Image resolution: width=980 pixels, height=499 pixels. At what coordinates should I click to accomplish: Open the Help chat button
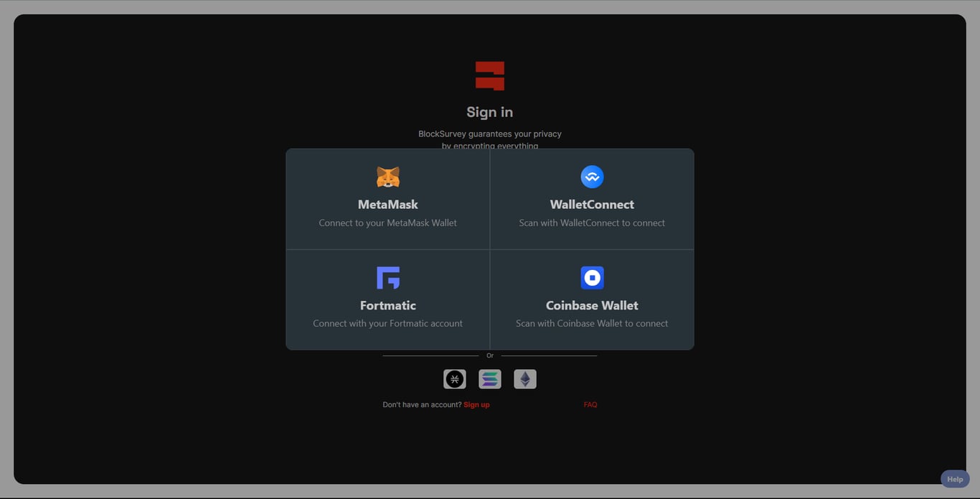click(x=955, y=479)
